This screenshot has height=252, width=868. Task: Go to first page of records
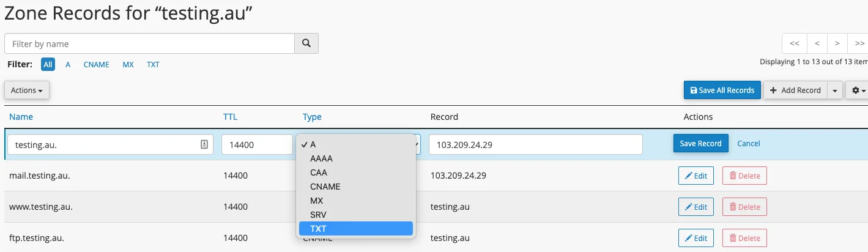coord(795,43)
